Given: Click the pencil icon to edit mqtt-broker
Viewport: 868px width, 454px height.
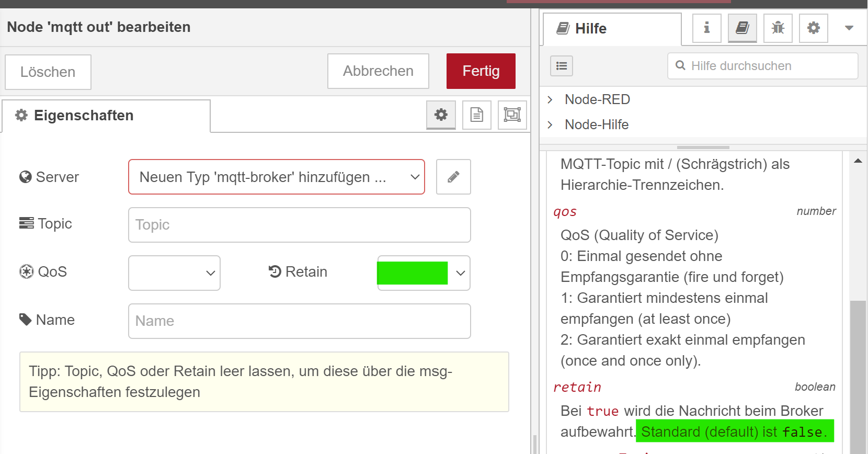Looking at the screenshot, I should pyautogui.click(x=453, y=177).
